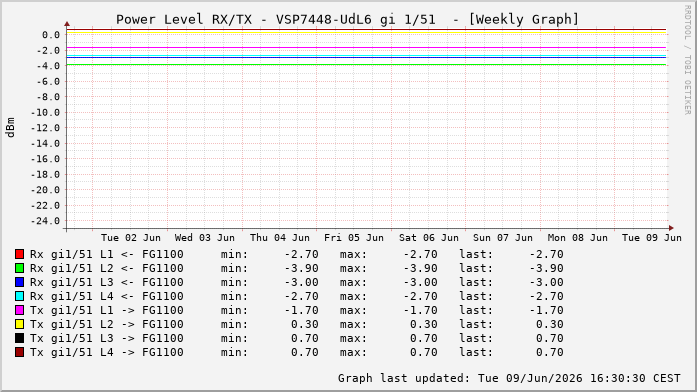
Task: Click the green swatch for Rx L2
Action: pos(19,268)
